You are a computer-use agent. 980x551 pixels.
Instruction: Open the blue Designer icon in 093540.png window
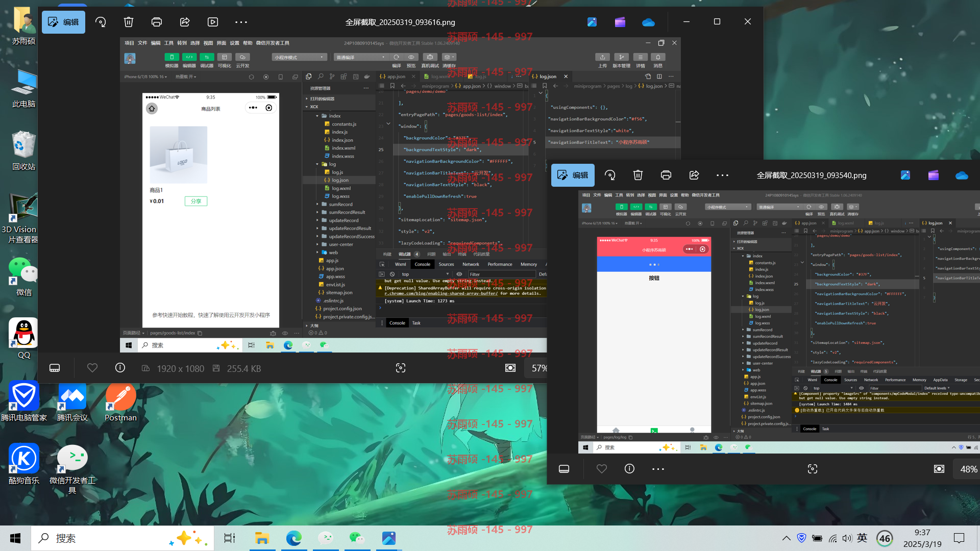coord(905,175)
